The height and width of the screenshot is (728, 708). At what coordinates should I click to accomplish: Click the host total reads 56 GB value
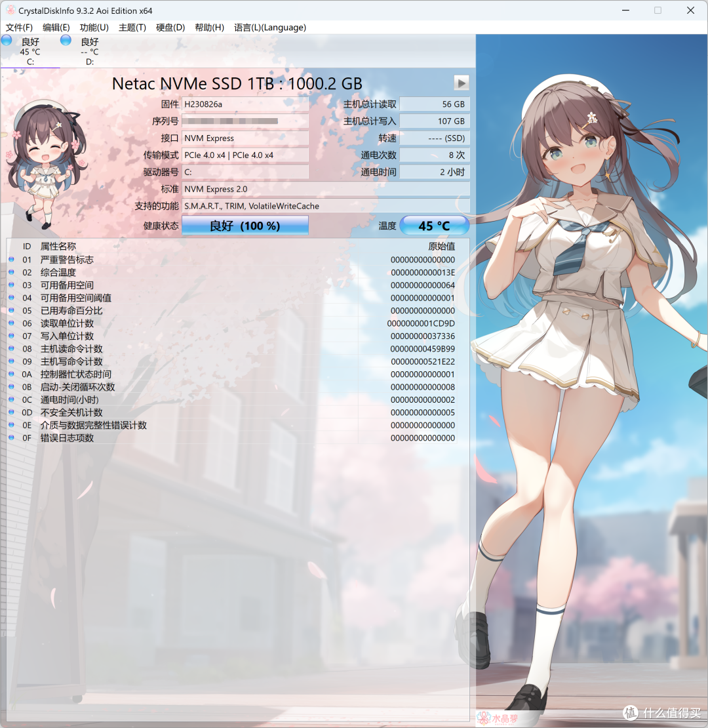(x=434, y=104)
